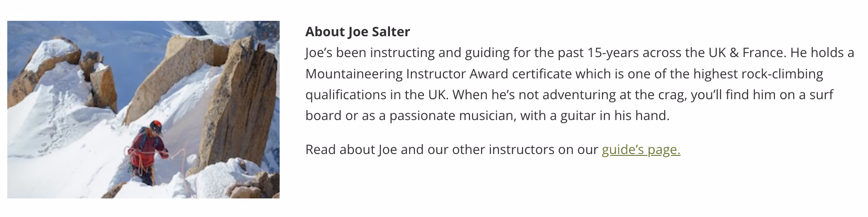Open the guide's page link

click(x=641, y=149)
